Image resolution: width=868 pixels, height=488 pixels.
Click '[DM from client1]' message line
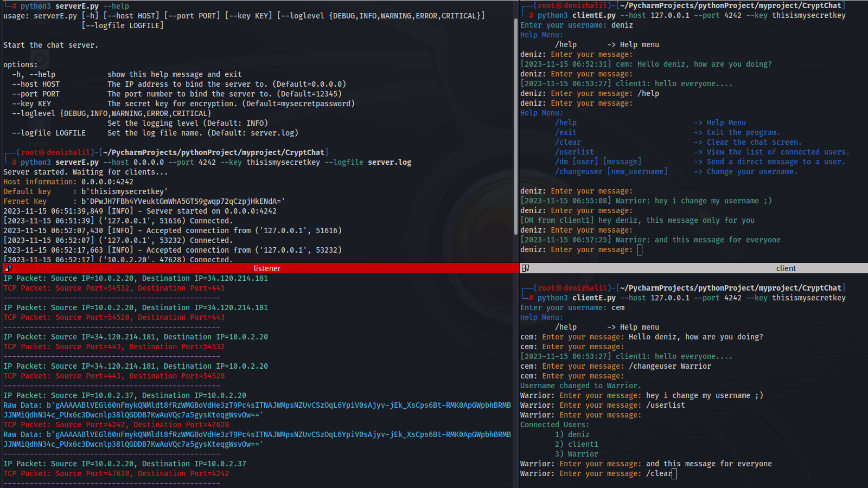click(x=637, y=221)
